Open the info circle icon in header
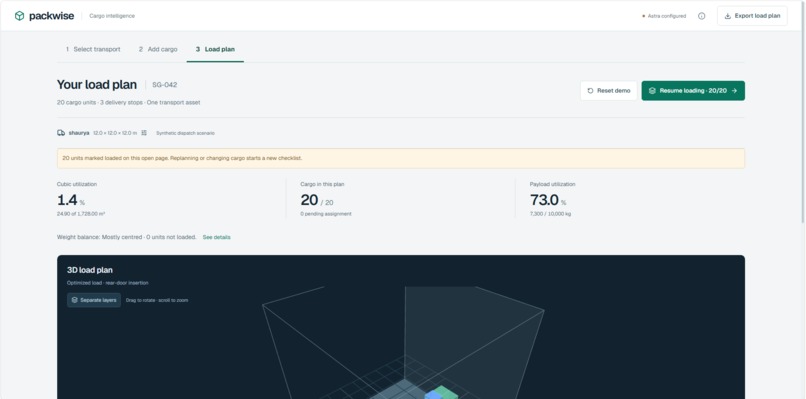806x399 pixels. (x=702, y=16)
